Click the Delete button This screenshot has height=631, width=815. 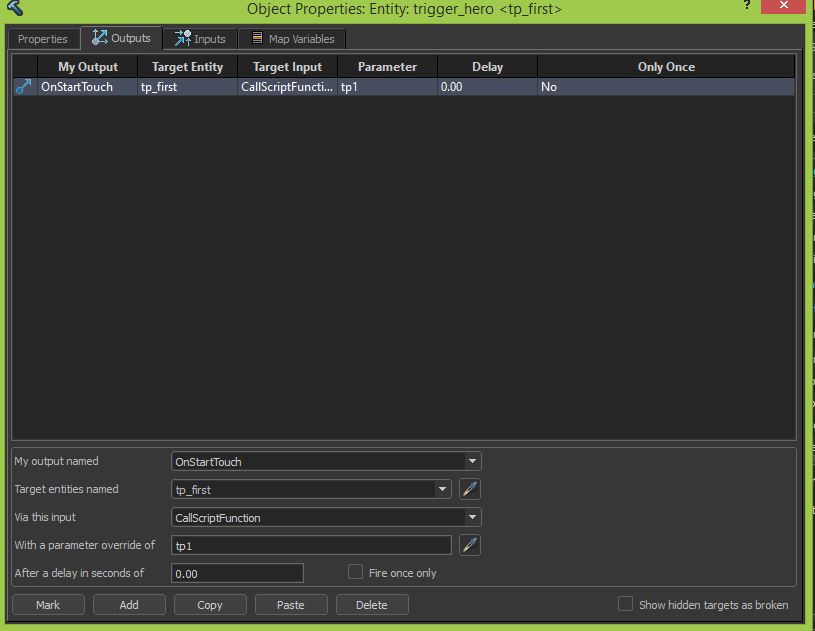[372, 605]
